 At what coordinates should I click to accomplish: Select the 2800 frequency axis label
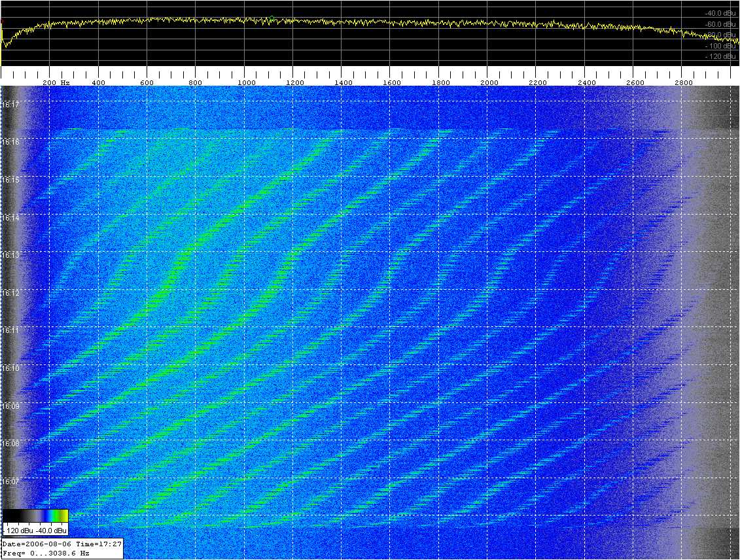point(683,83)
